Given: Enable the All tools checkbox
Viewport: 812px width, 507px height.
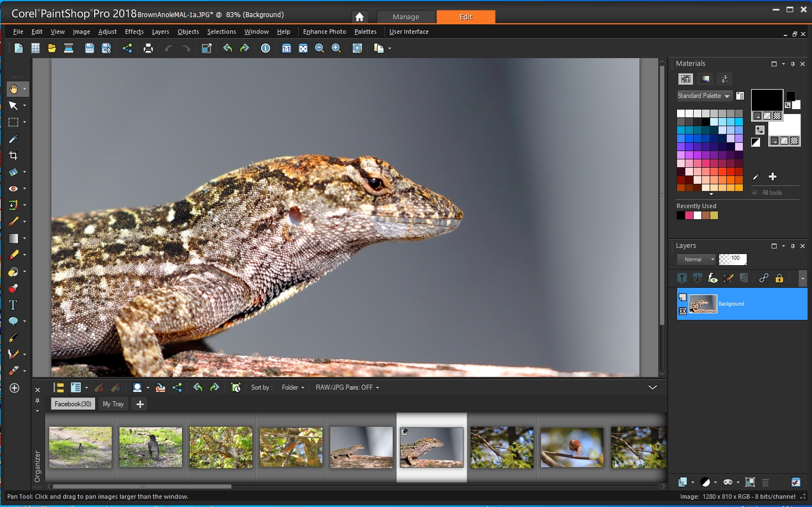Looking at the screenshot, I should pos(755,193).
